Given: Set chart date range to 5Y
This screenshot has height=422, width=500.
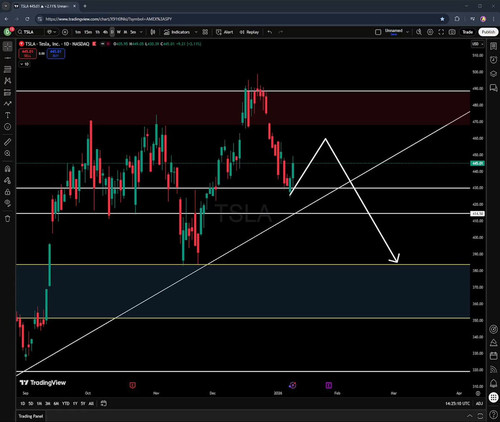Looking at the screenshot, I should pos(83,404).
